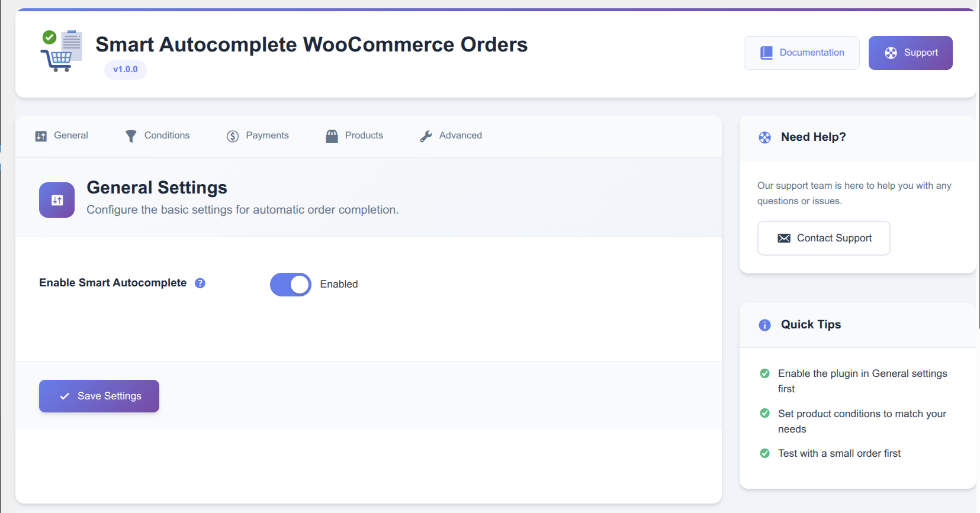Click the funnel icon for Conditions
The height and width of the screenshot is (513, 980).
point(131,136)
